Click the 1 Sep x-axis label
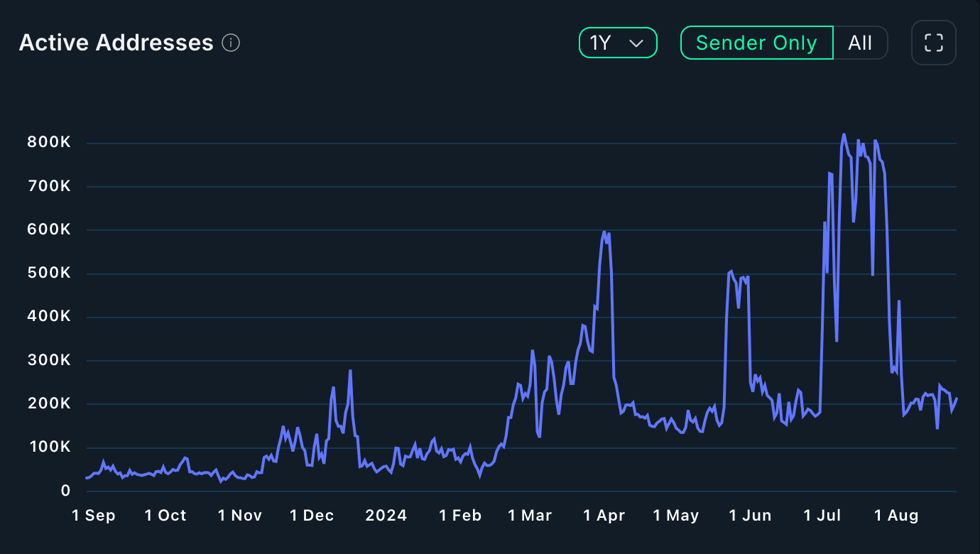 pos(94,516)
